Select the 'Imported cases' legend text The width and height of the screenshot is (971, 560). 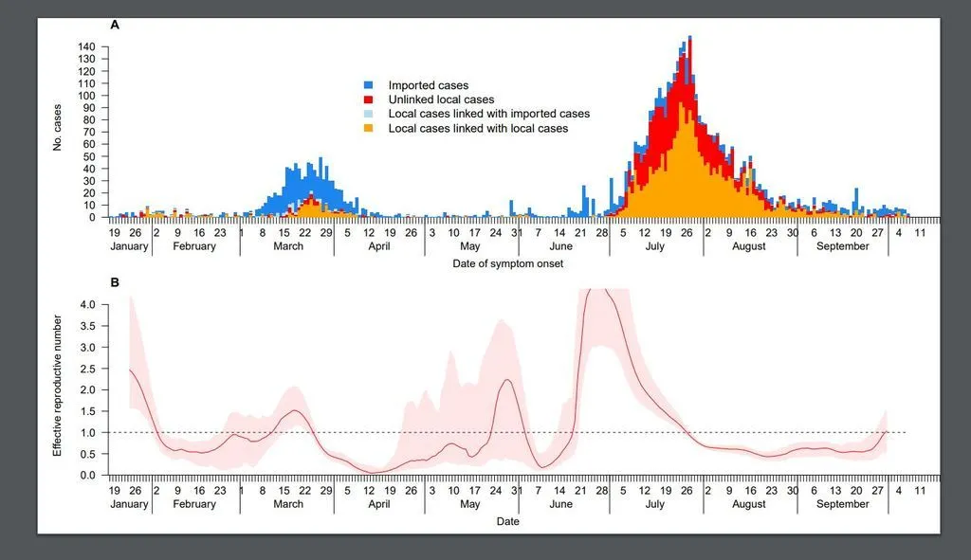(x=429, y=85)
